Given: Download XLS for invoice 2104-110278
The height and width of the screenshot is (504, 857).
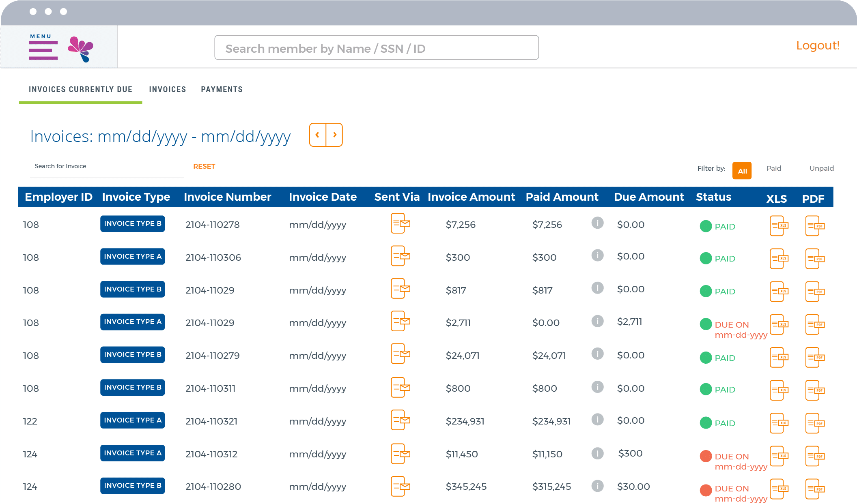Looking at the screenshot, I should tap(778, 226).
